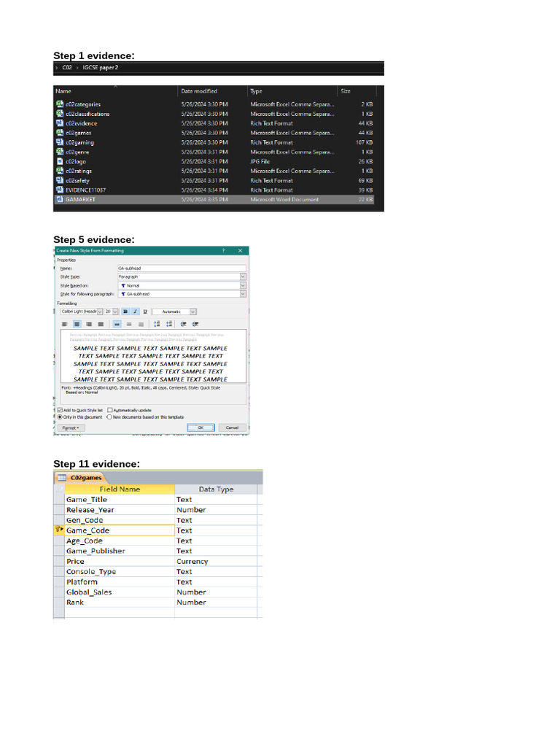
Task: Select the Align Left icon
Action: pyautogui.click(x=65, y=324)
